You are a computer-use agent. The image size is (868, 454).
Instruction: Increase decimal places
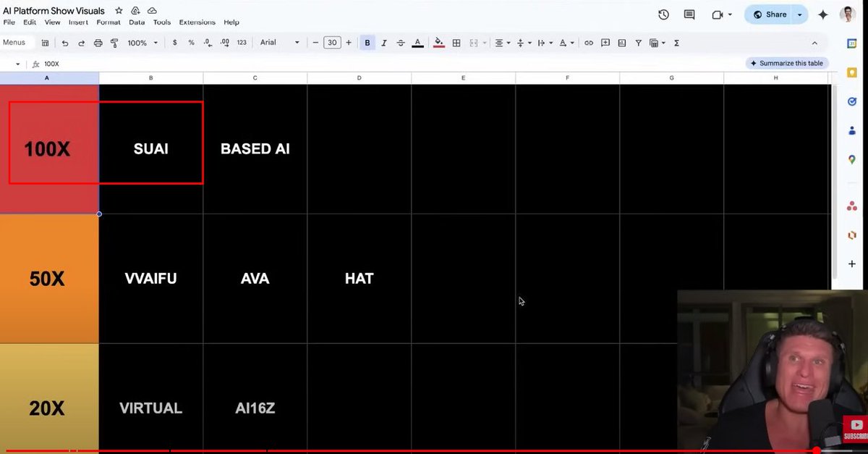225,43
